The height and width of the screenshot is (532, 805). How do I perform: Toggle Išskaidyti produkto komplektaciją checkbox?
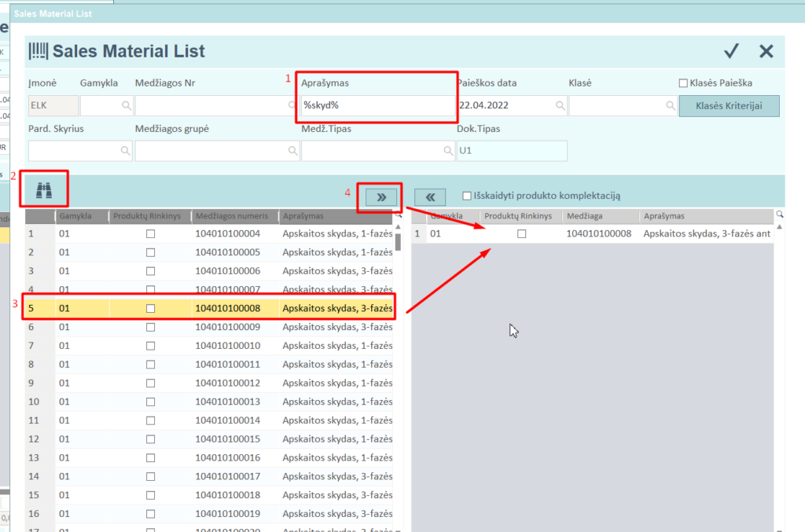click(468, 196)
